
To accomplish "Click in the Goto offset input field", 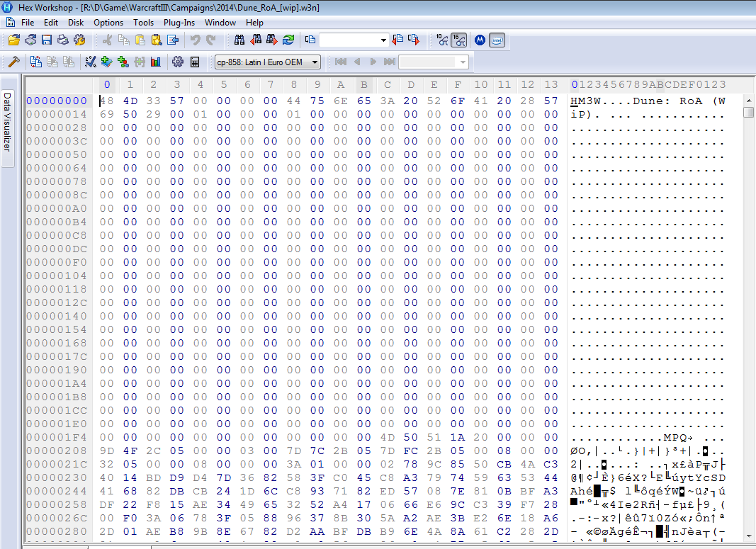I will coord(349,40).
